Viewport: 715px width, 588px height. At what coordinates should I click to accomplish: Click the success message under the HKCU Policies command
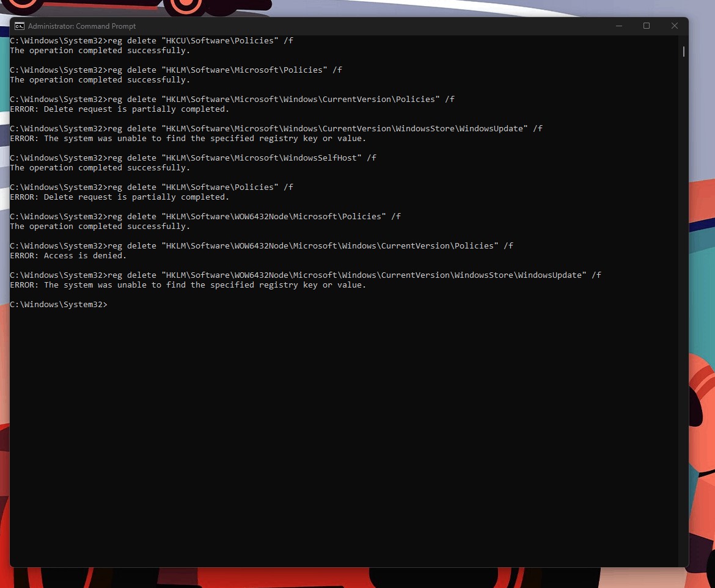100,51
